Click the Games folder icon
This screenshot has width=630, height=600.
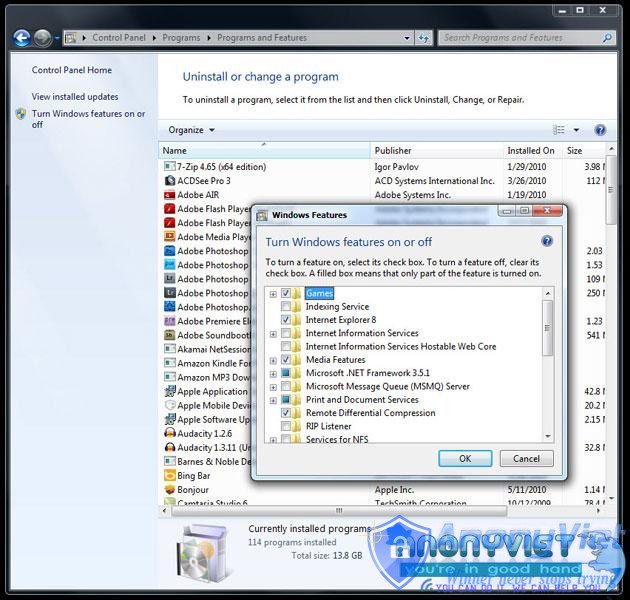click(x=297, y=293)
